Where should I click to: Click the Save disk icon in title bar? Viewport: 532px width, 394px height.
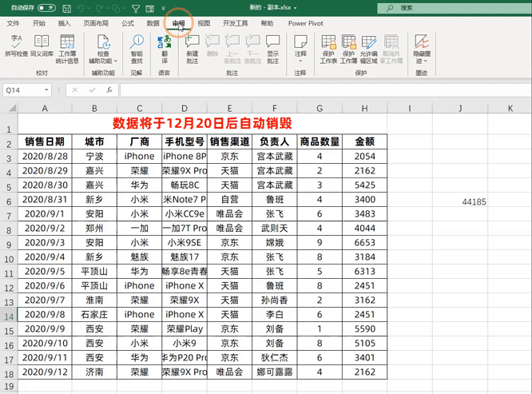(67, 8)
